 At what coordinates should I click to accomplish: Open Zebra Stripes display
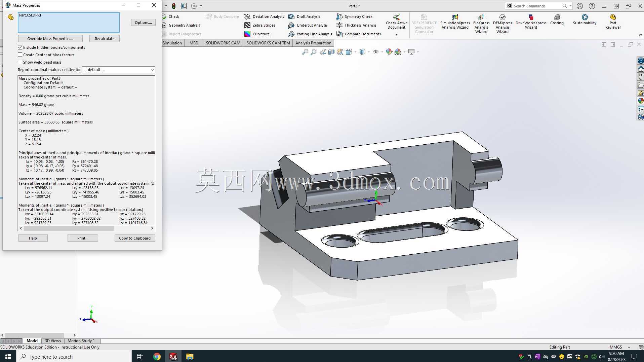click(x=260, y=25)
